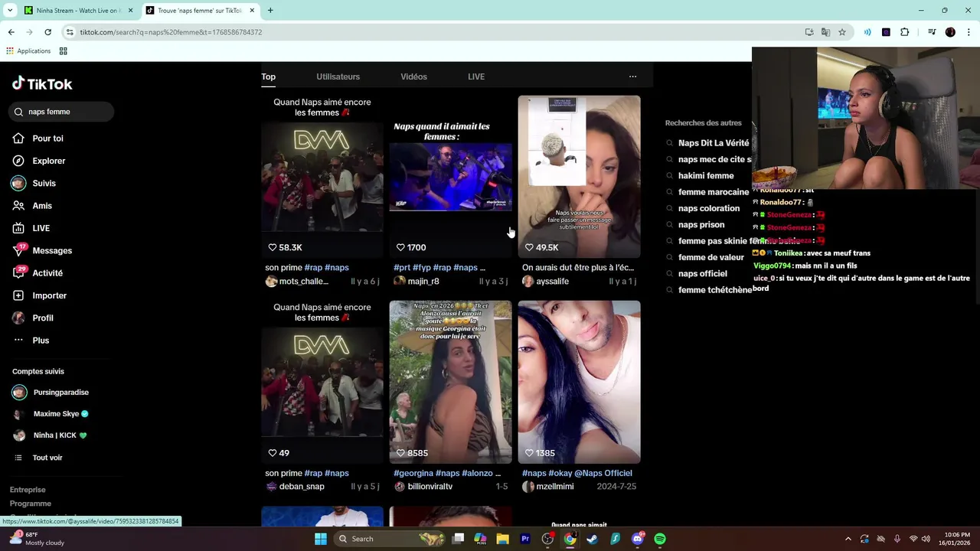
Task: Click Importer upload icon
Action: pos(18,295)
